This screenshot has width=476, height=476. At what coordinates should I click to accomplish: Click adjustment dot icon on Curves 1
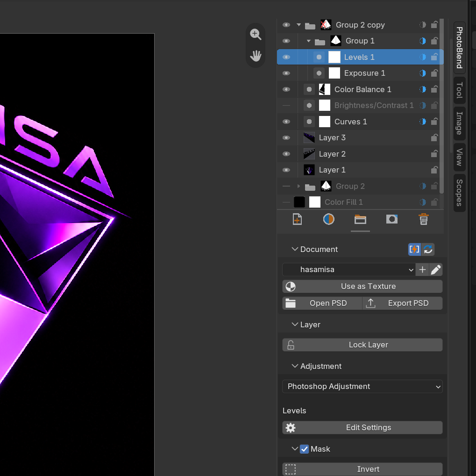click(309, 122)
